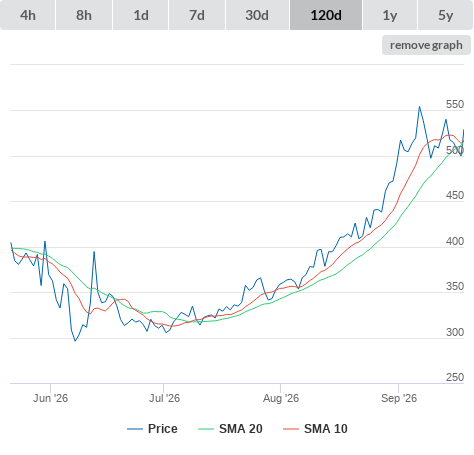Switch chart to the 30d range

257,15
